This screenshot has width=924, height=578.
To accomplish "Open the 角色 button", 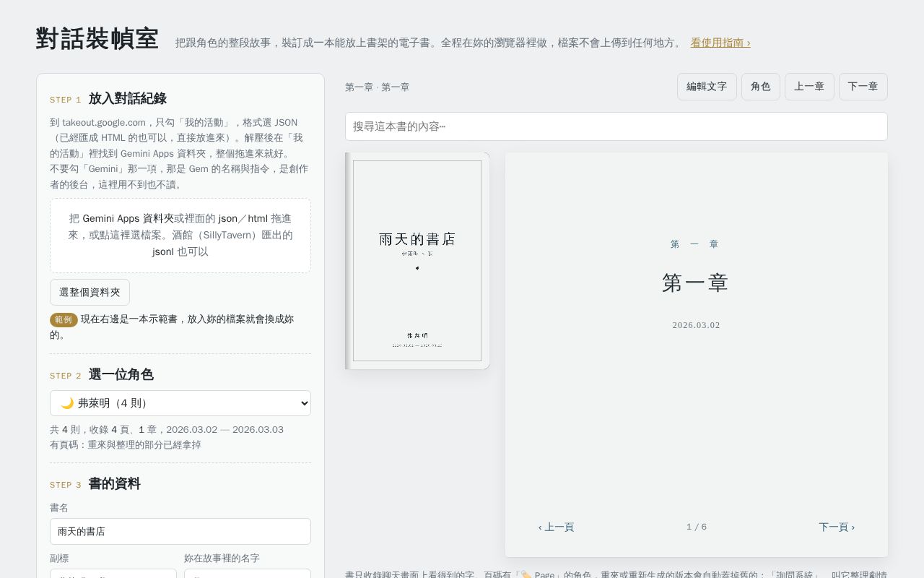I will [761, 87].
